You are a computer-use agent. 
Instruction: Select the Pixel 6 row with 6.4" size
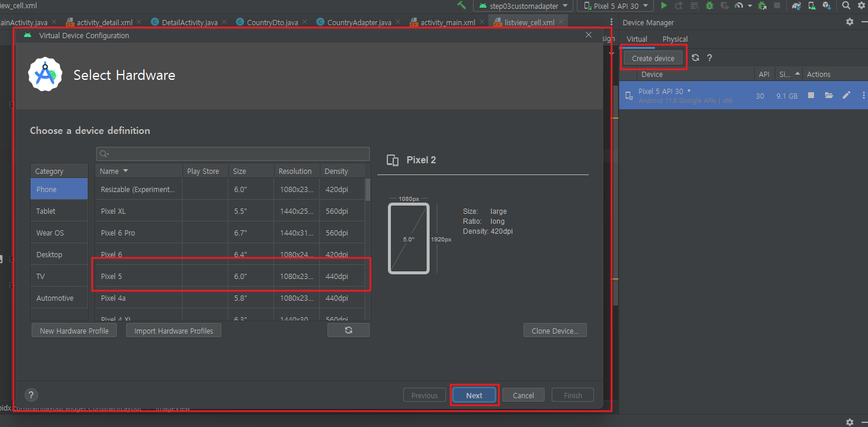pyautogui.click(x=230, y=254)
